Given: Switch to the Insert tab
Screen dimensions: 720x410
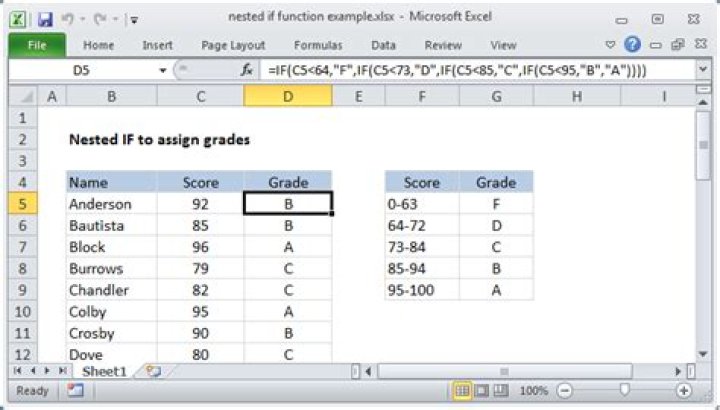Looking at the screenshot, I should [158, 45].
